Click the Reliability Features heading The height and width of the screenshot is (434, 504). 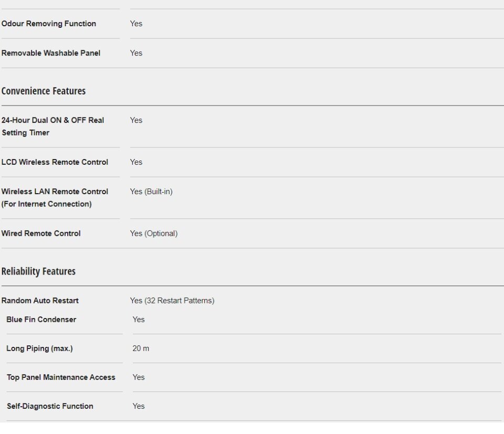(x=38, y=271)
